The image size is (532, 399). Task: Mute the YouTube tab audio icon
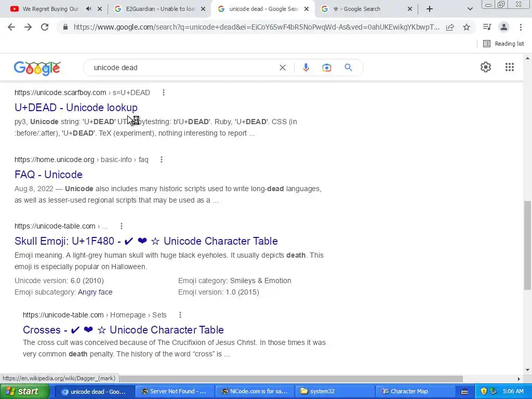[x=88, y=9]
